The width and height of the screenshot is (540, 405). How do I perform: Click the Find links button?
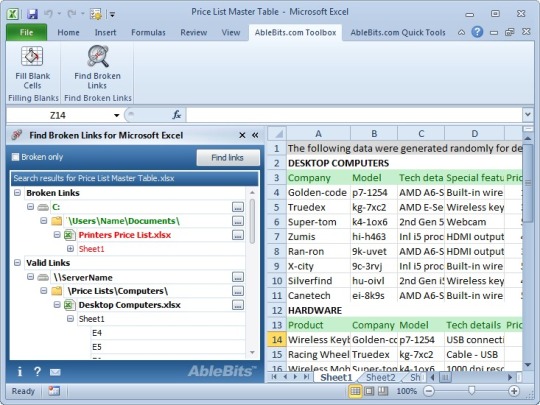pos(228,158)
